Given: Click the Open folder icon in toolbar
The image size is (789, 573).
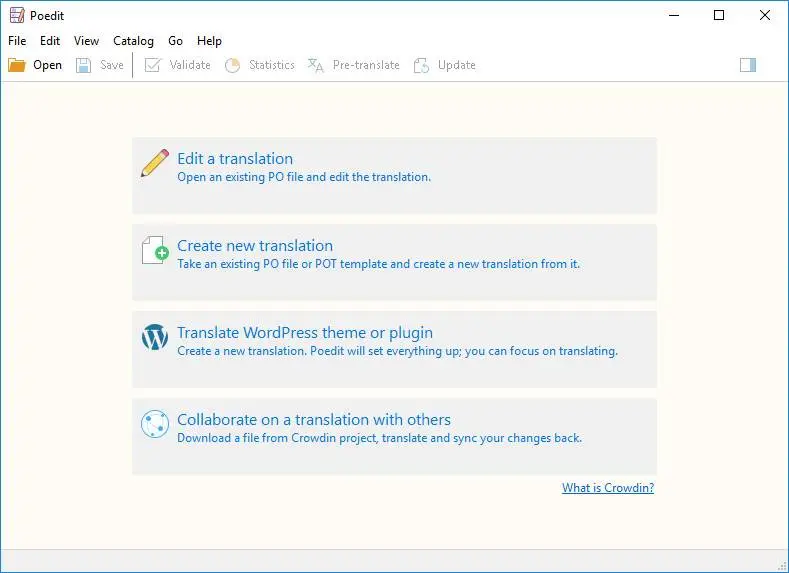Looking at the screenshot, I should coord(17,65).
